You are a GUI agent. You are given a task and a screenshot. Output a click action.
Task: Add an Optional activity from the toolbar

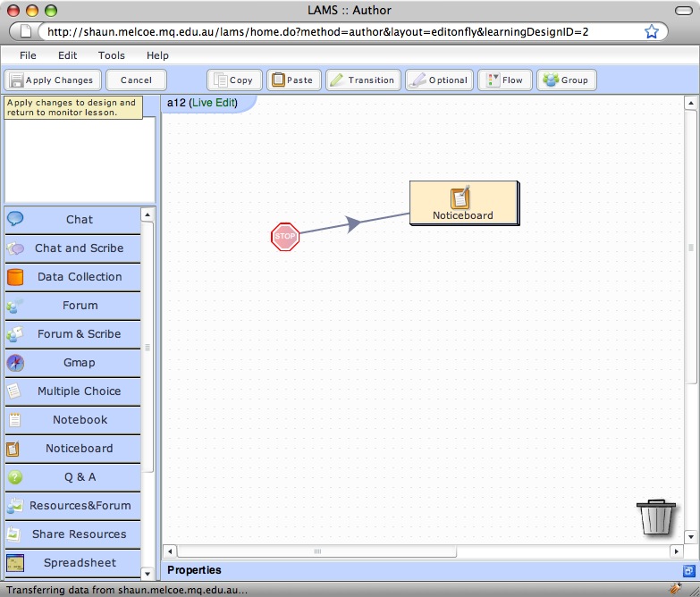tap(439, 80)
